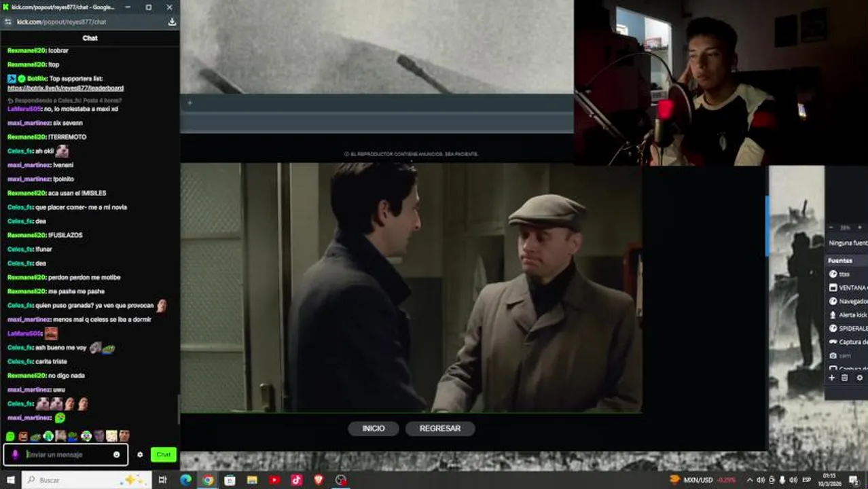Click the microphone icon in system tray
The width and height of the screenshot is (868, 489).
(x=782, y=480)
